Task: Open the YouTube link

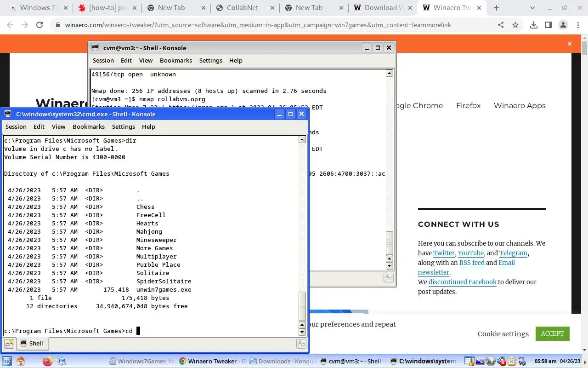Action: point(470,253)
